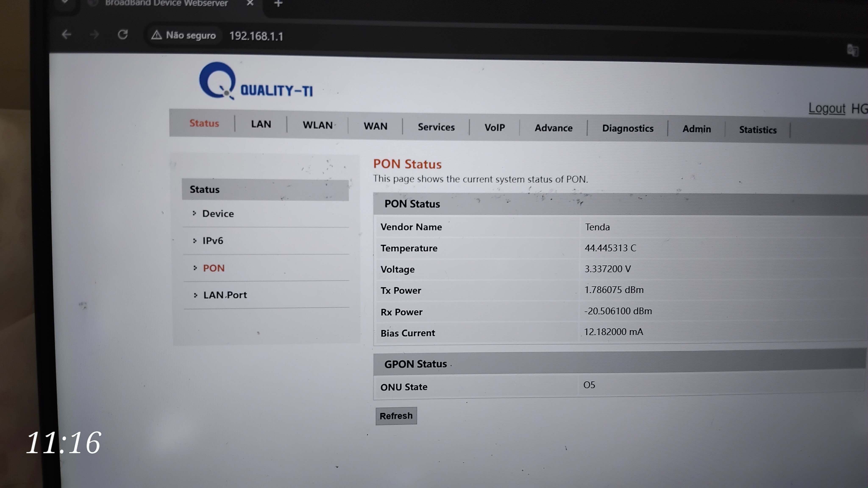Click the browser back arrow
The height and width of the screenshot is (488, 868).
tap(66, 34)
